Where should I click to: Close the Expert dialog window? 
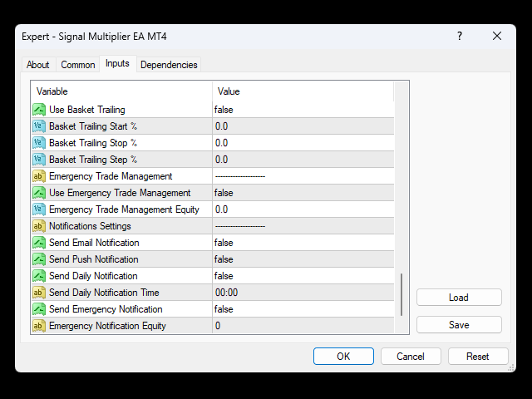[x=497, y=36]
